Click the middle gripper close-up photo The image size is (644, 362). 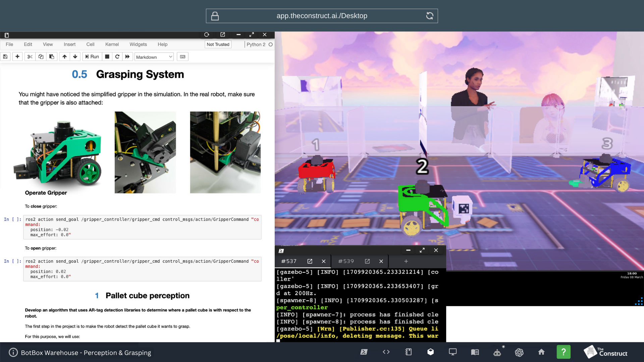point(145,152)
